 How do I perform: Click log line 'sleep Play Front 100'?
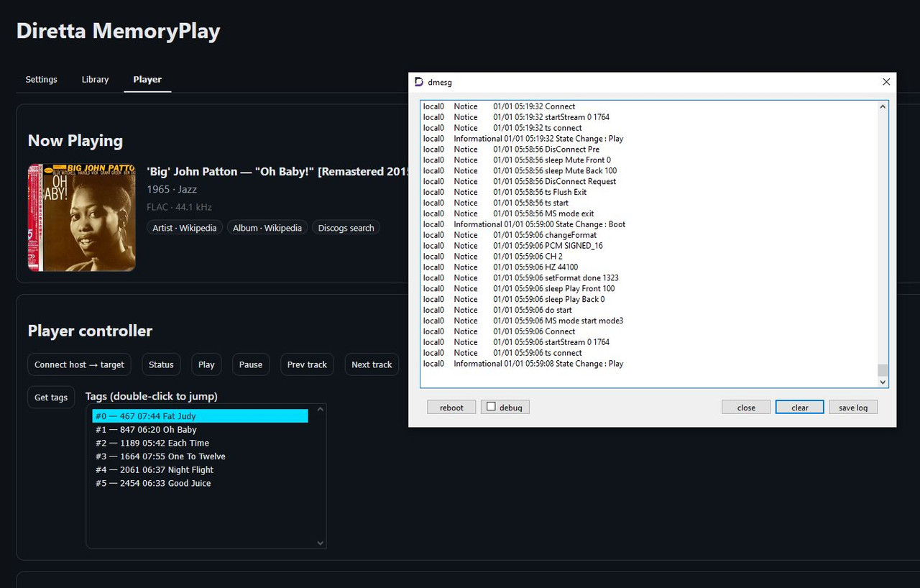(x=519, y=288)
